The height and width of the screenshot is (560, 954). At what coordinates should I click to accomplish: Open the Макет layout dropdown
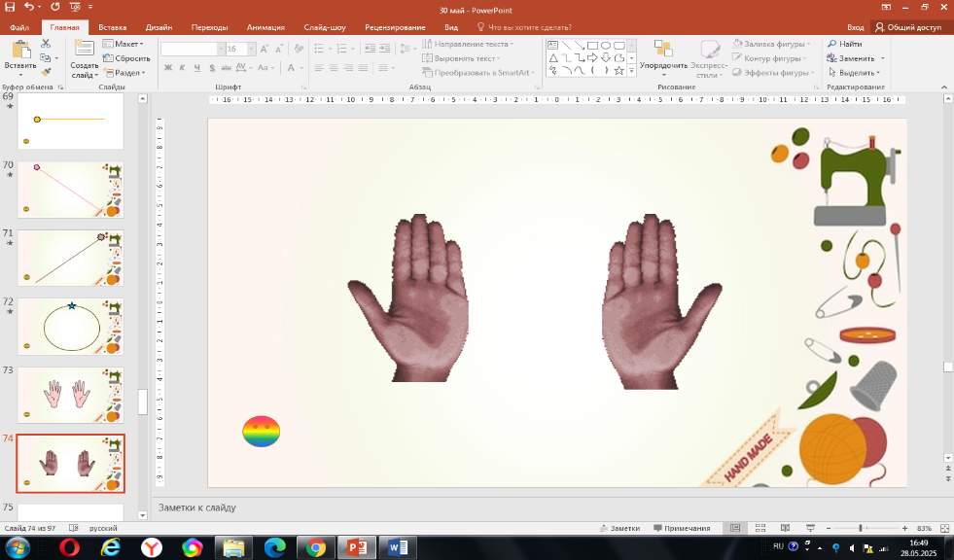coord(125,44)
